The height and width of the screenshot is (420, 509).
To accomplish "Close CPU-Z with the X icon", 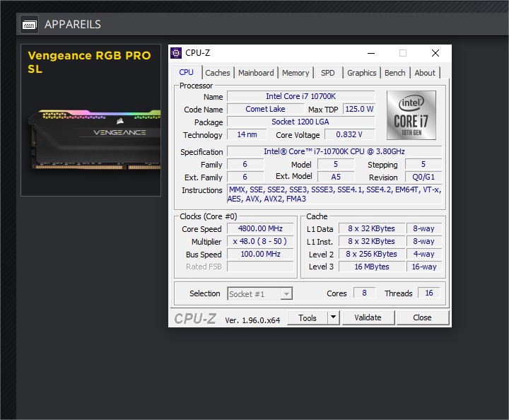I will click(x=435, y=53).
